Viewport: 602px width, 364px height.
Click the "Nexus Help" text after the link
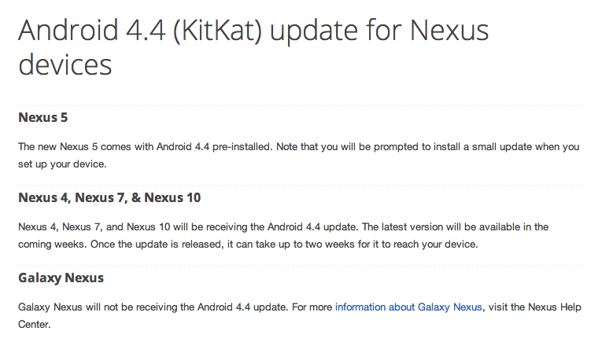[x=551, y=307]
